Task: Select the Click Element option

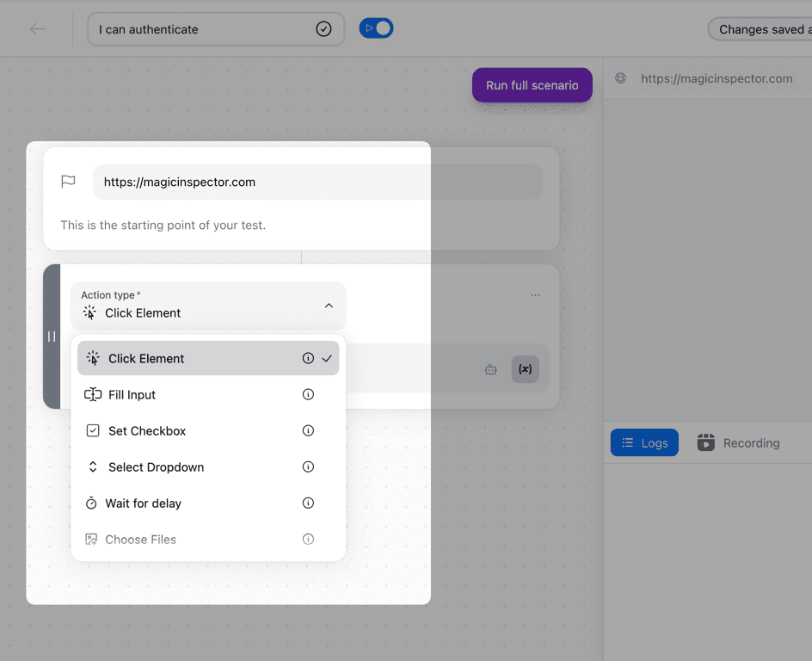Action: pos(208,358)
